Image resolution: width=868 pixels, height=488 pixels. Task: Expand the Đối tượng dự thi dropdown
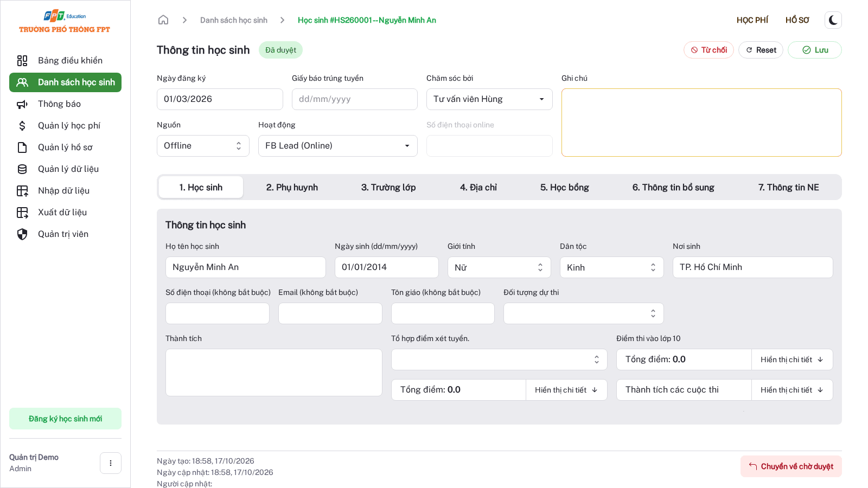click(584, 313)
